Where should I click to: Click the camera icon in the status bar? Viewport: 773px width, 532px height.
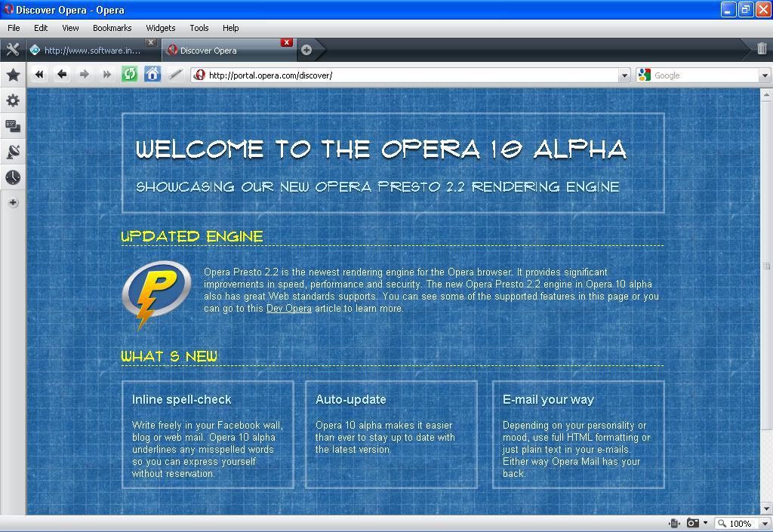(x=693, y=523)
